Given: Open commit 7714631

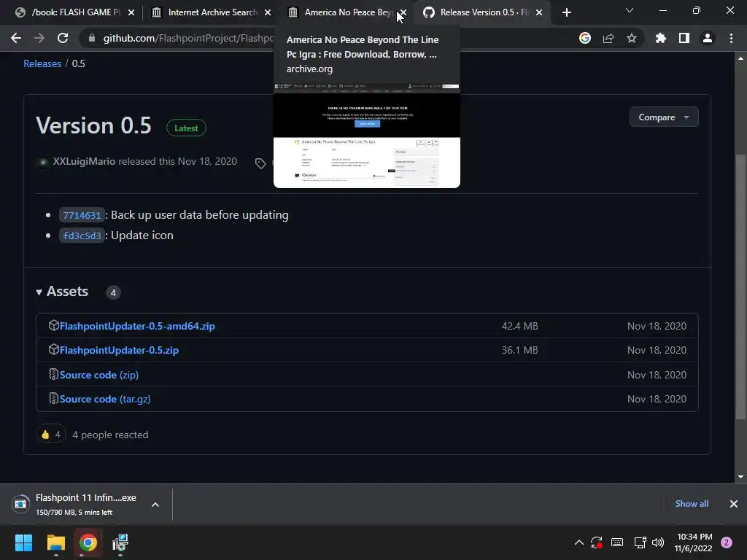Looking at the screenshot, I should [82, 215].
